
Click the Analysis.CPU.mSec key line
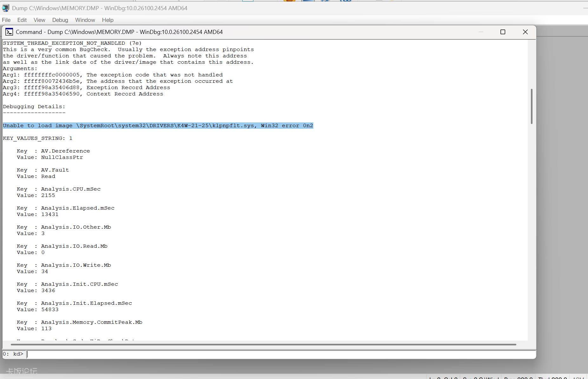click(59, 189)
